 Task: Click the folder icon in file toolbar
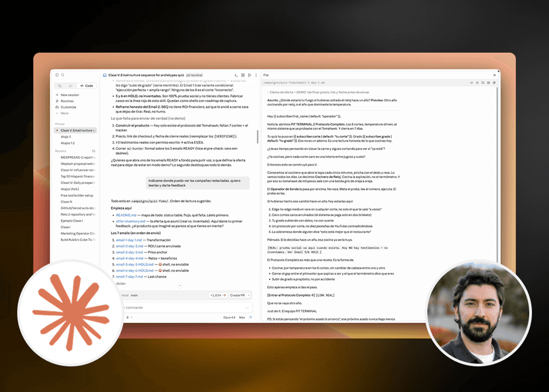483,83
